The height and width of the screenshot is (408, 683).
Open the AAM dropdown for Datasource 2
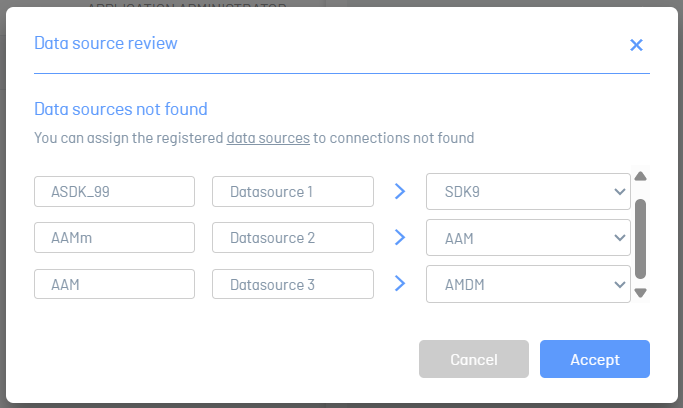528,238
